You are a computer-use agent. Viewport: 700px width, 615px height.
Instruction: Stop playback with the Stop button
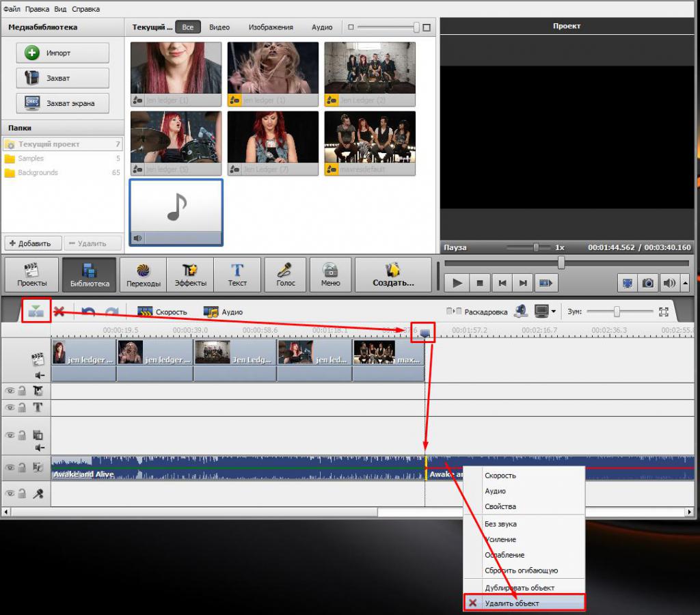pyautogui.click(x=480, y=283)
